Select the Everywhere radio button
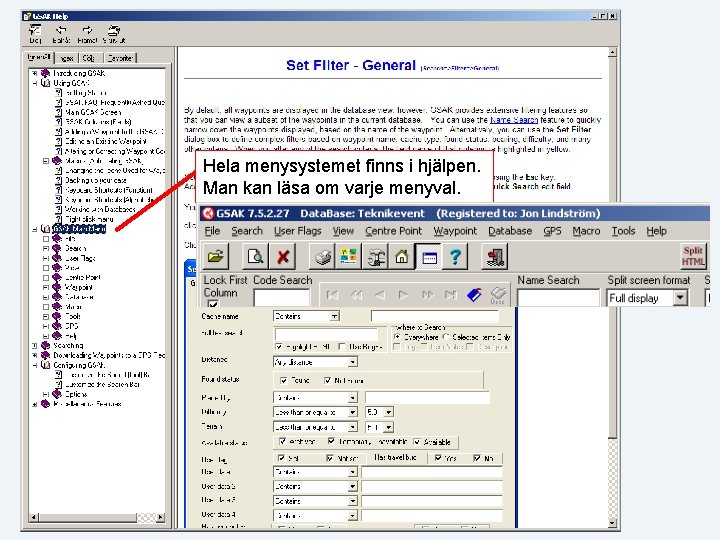Screen dimensions: 720x540 398,337
